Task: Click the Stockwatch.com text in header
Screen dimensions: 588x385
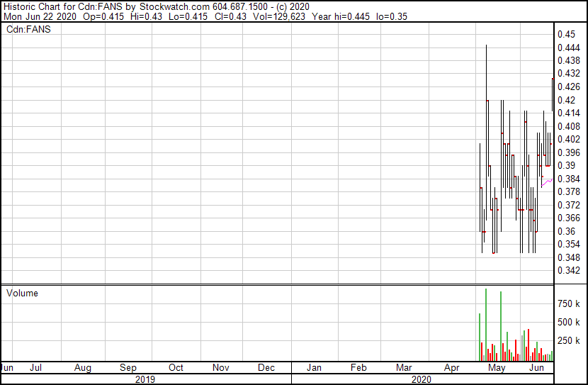Action: (x=174, y=7)
